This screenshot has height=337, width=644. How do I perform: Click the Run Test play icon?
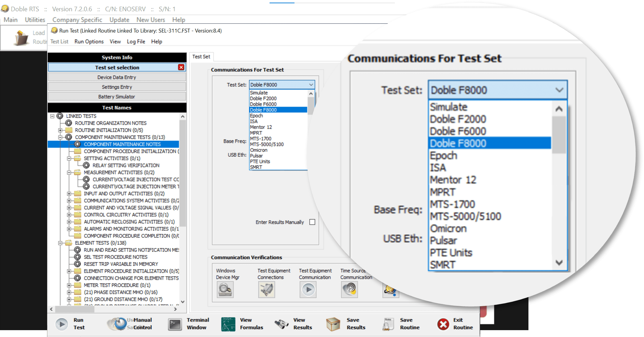[62, 324]
